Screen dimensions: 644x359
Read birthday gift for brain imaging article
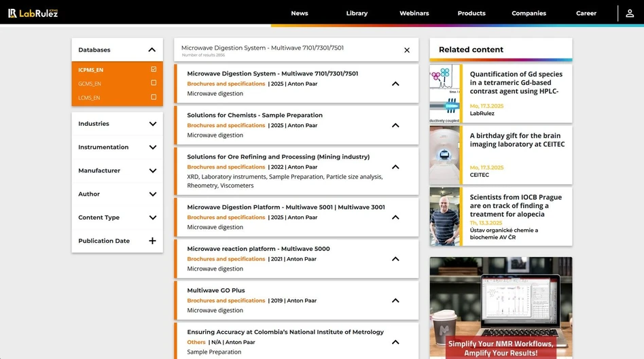tap(517, 140)
